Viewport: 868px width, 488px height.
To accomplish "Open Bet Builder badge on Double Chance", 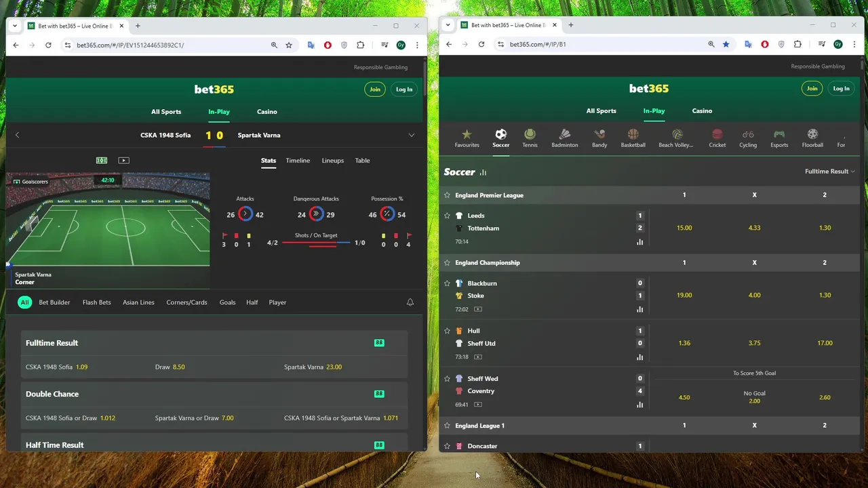I will click(x=379, y=394).
